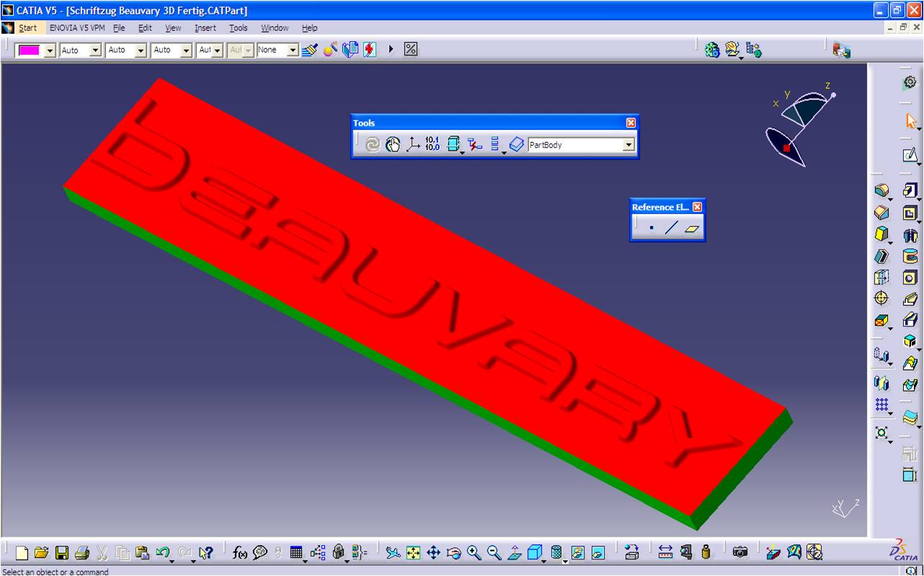Viewport: 924px width, 576px height.
Task: Open the ENOVIA V5 VPM menu
Action: point(77,28)
